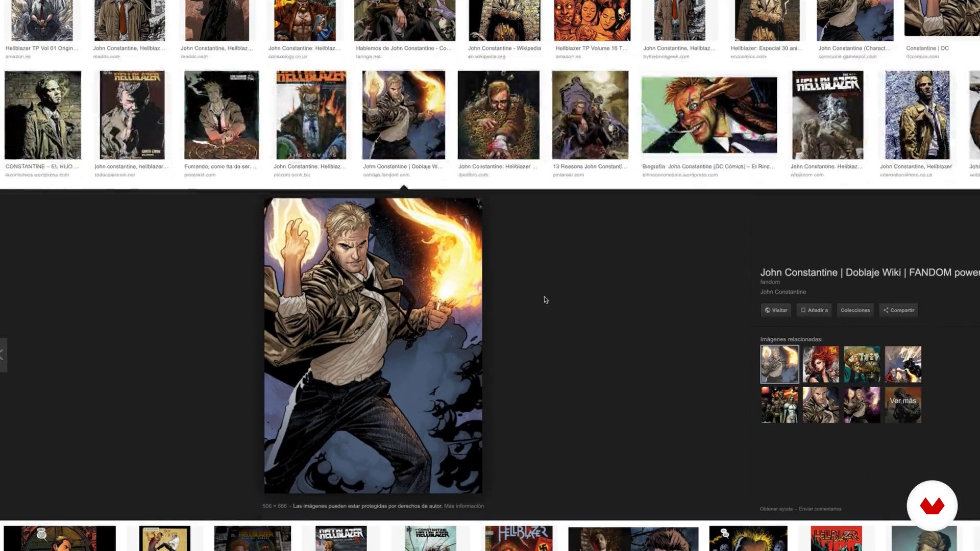The width and height of the screenshot is (980, 551).
Task: Open the iberlibro.com Hellblazer thumbnail
Action: click(x=499, y=115)
